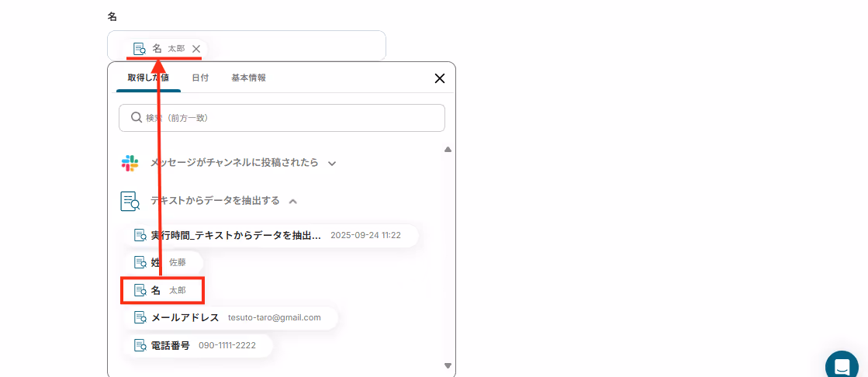Click the scroll up arrow

point(448,150)
